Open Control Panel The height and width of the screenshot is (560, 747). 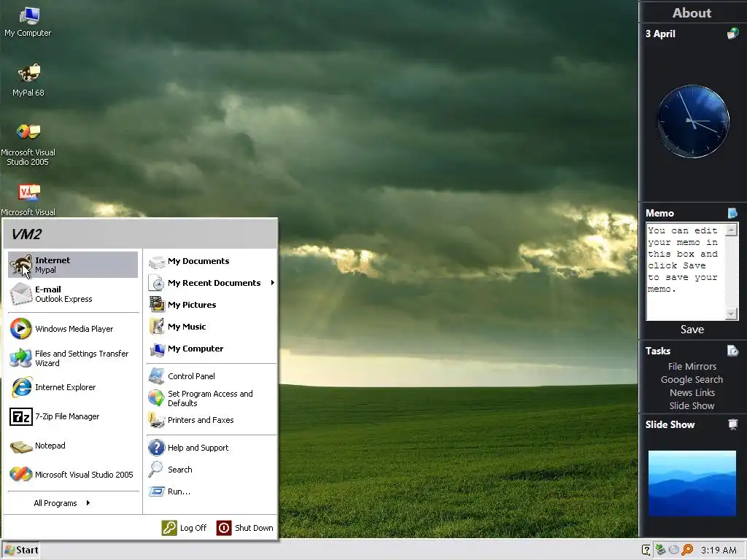tap(211, 376)
